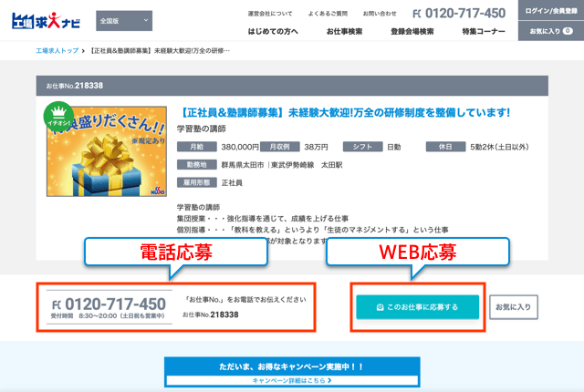Open the 運営会社について link
The image size is (584, 392).
click(x=270, y=14)
